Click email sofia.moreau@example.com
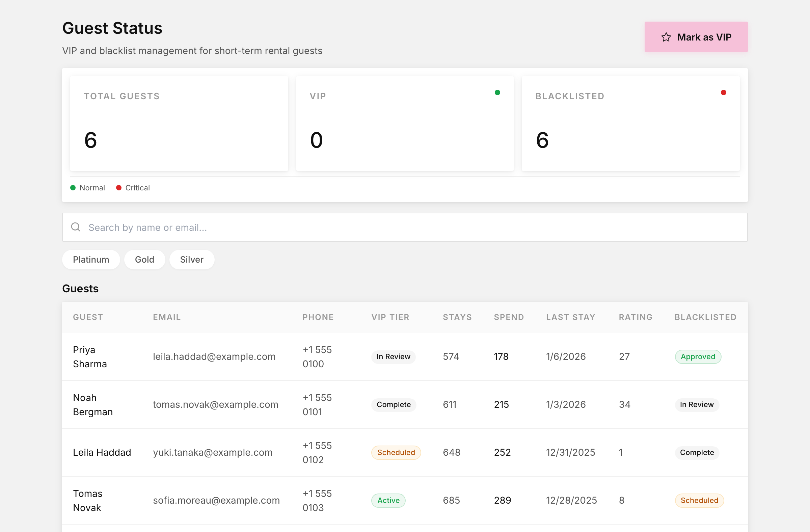 216,501
